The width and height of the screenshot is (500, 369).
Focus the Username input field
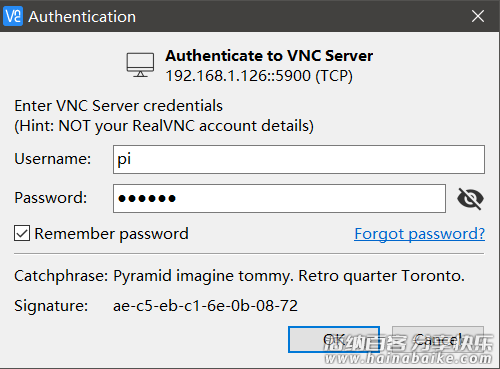click(299, 159)
